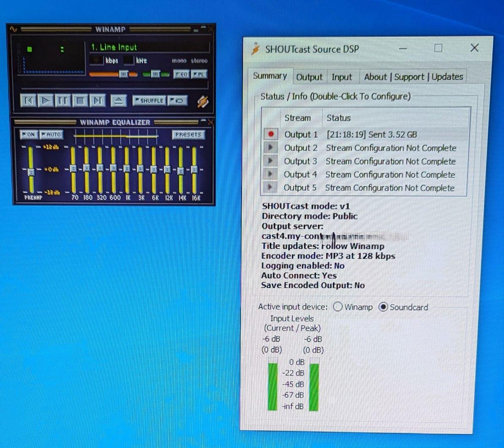
Task: Click the 70 Hz equalizer band slider
Action: tap(73, 170)
